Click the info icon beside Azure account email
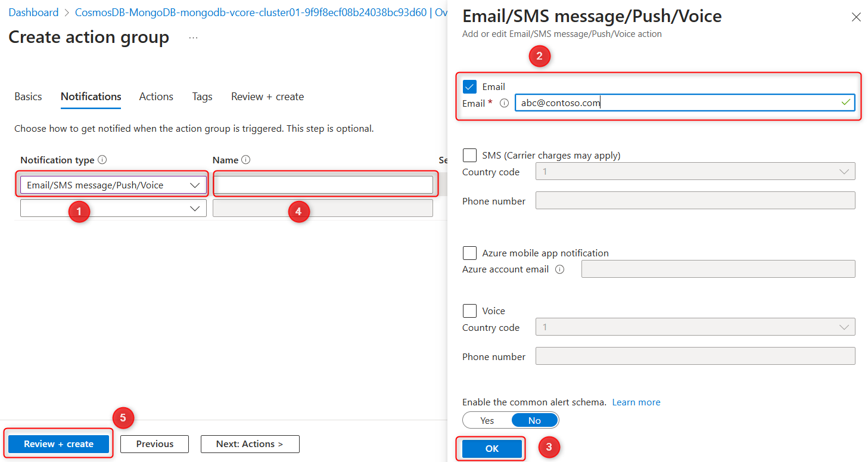 (x=560, y=269)
